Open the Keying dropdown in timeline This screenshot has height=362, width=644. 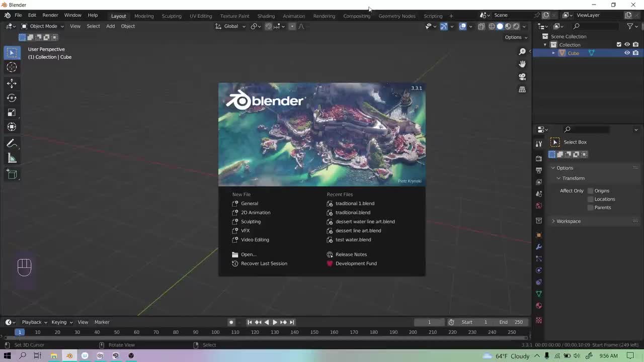click(x=62, y=322)
